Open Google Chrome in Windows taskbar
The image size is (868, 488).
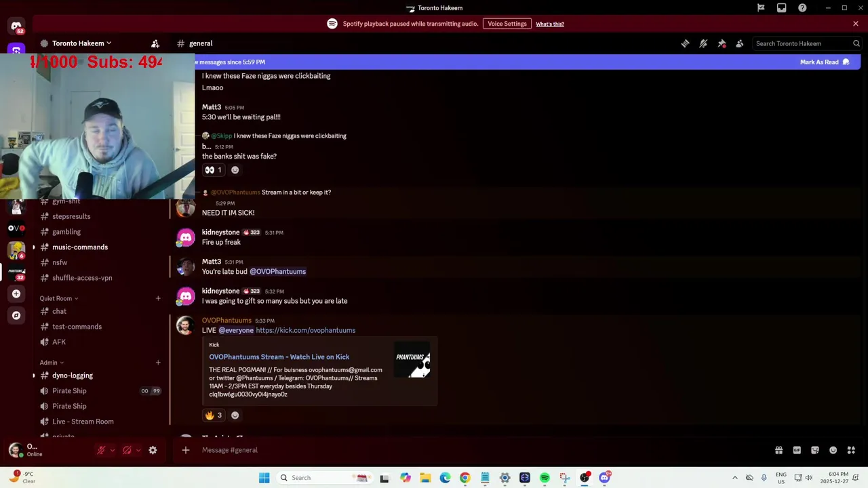tap(465, 478)
